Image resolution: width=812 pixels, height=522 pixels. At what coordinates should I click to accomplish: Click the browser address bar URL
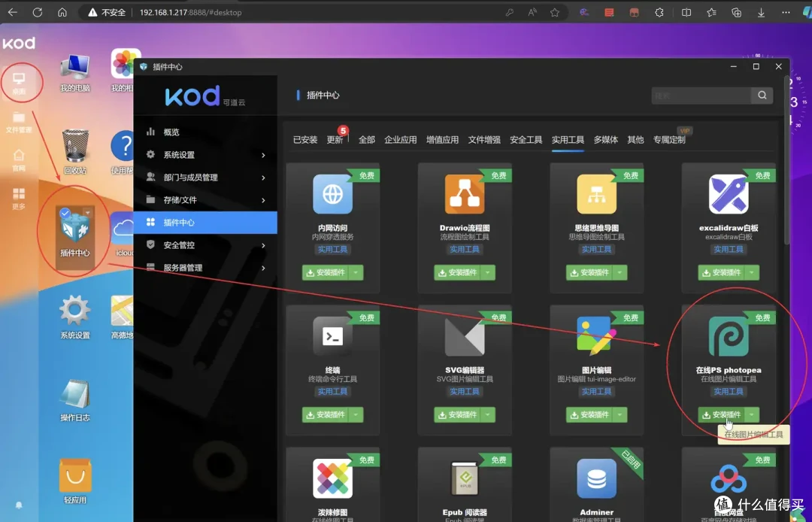click(x=190, y=13)
